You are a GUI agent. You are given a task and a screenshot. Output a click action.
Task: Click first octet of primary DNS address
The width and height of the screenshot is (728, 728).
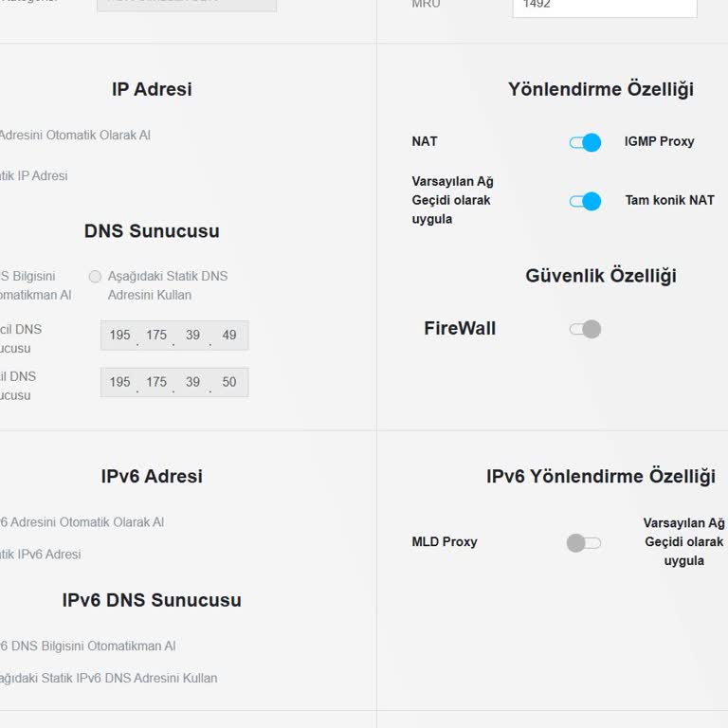click(119, 336)
